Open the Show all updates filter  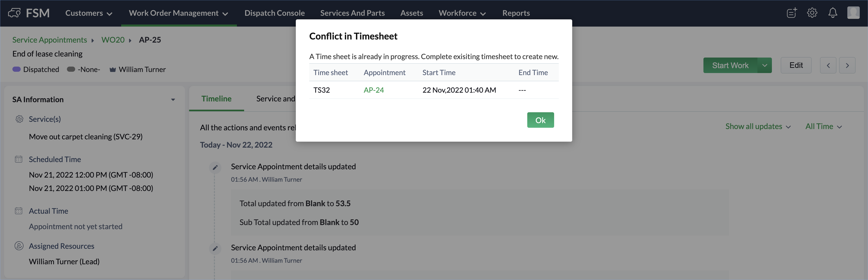[758, 126]
